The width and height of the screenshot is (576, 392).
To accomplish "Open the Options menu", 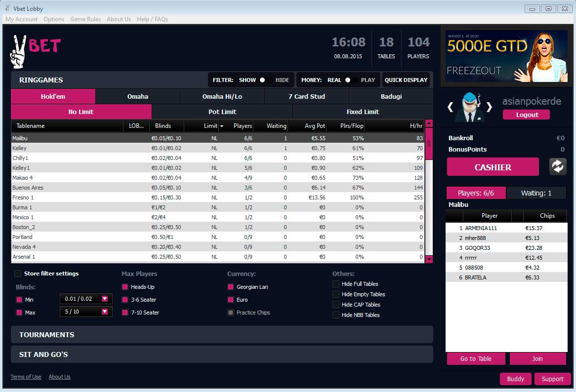I will [54, 19].
